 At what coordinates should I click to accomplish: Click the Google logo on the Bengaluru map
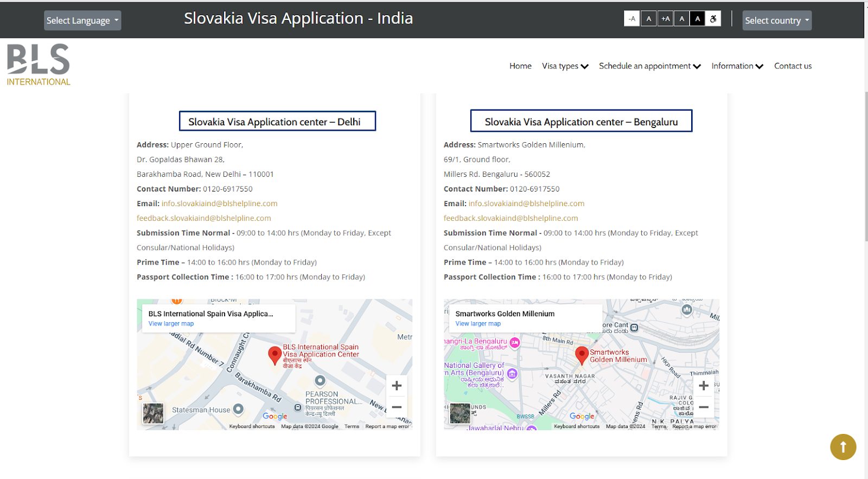tap(582, 416)
